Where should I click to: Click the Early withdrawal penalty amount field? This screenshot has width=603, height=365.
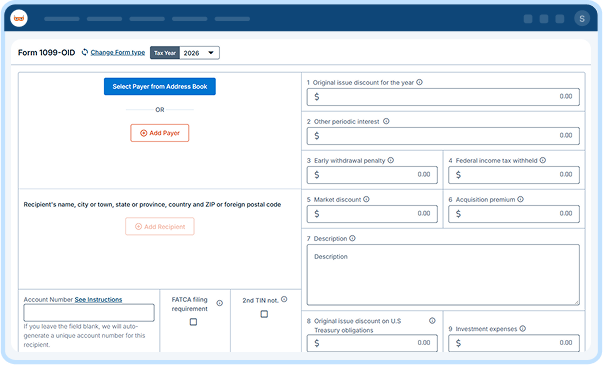click(372, 175)
